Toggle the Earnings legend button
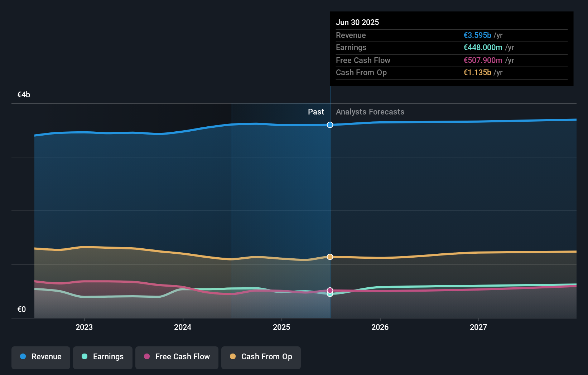The height and width of the screenshot is (375, 588). (102, 357)
